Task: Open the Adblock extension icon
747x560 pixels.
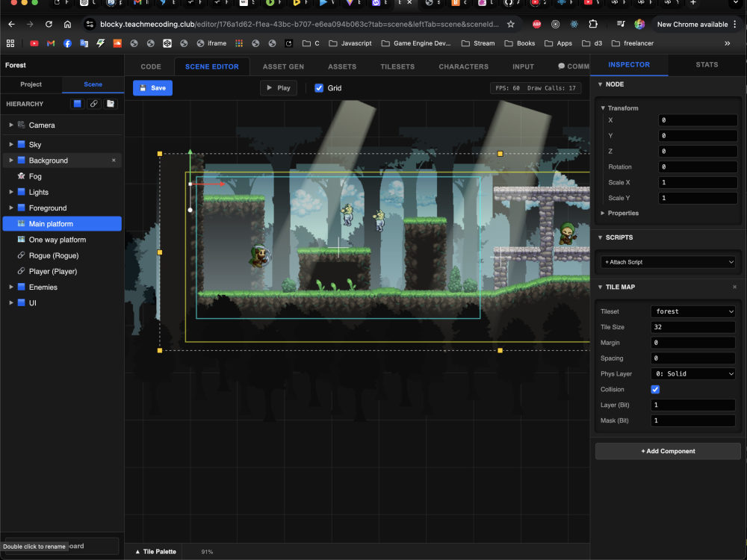Action: [x=537, y=25]
